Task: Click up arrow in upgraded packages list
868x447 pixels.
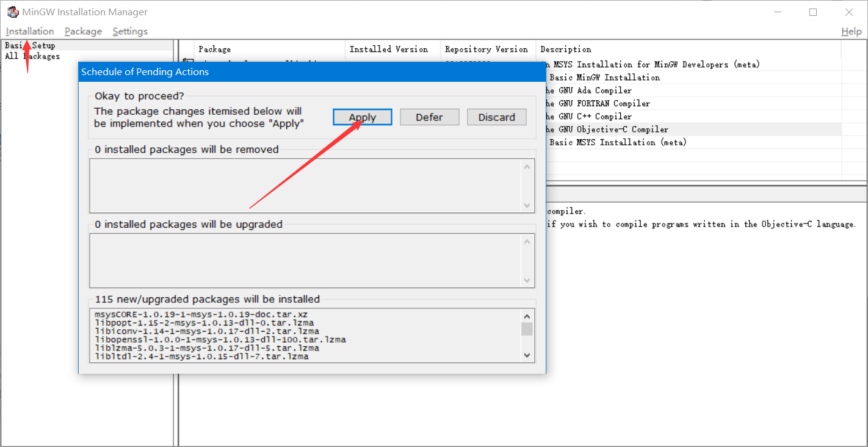Action: click(x=527, y=241)
